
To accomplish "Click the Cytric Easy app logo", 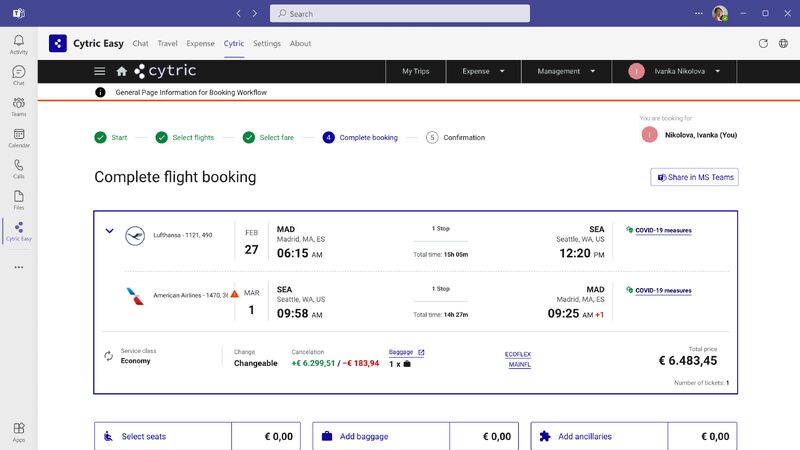I will point(58,43).
